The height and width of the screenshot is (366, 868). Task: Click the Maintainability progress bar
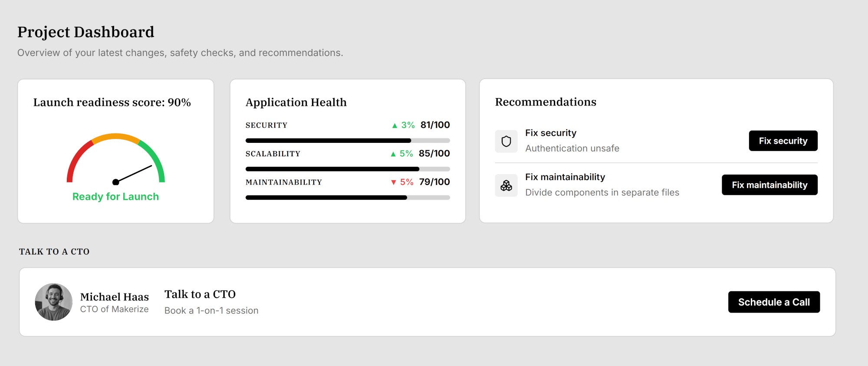[x=347, y=198]
